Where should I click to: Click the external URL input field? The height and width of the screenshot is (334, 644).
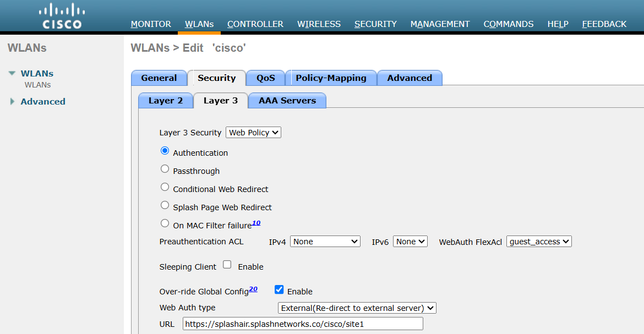point(303,324)
